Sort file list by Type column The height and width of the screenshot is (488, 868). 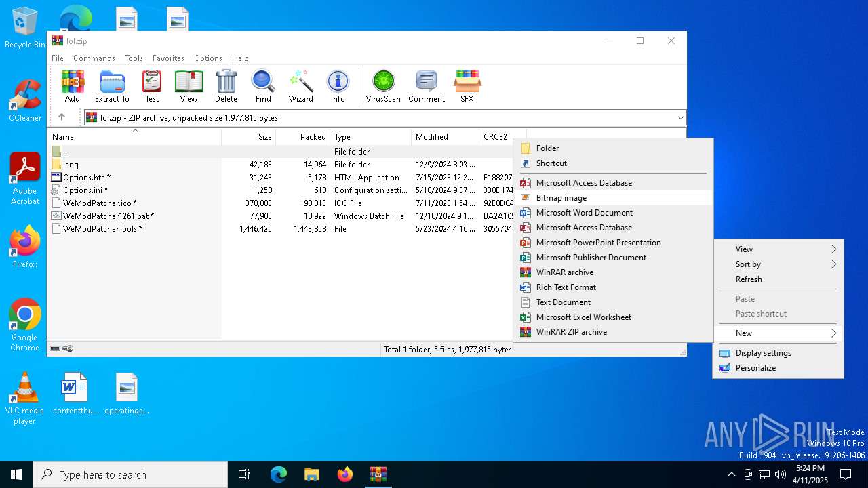pos(370,137)
